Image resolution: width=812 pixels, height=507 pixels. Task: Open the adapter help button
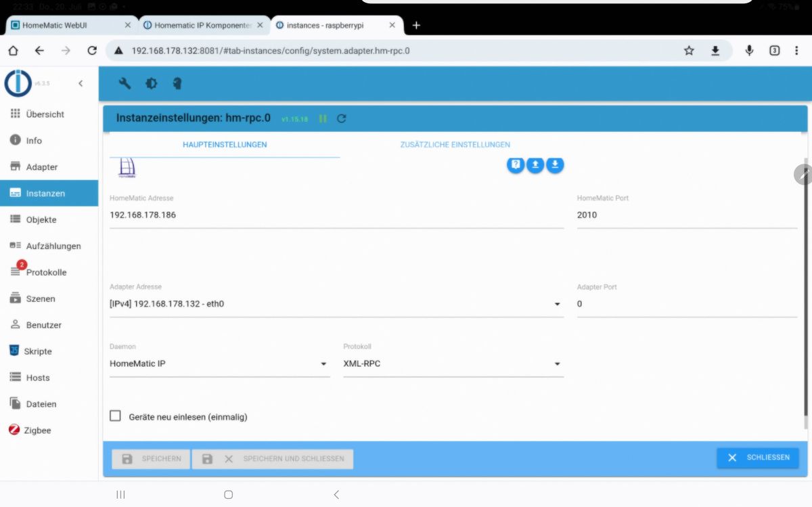pyautogui.click(x=516, y=164)
